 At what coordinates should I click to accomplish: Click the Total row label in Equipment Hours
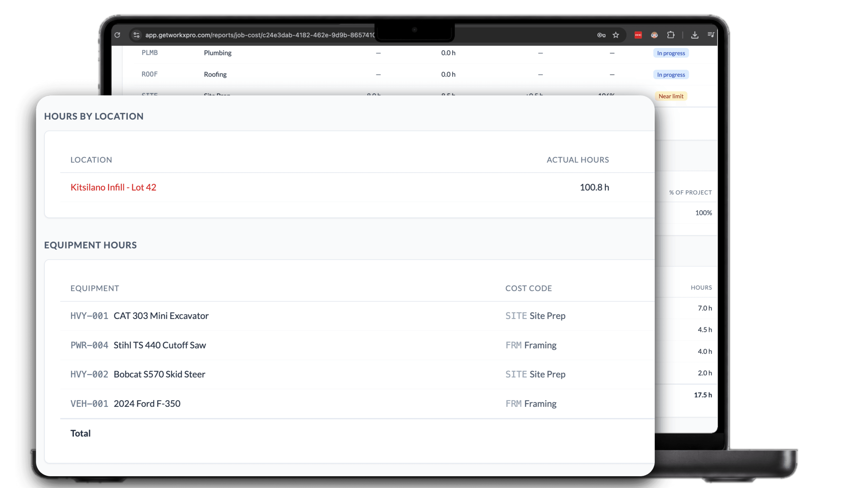[80, 434]
